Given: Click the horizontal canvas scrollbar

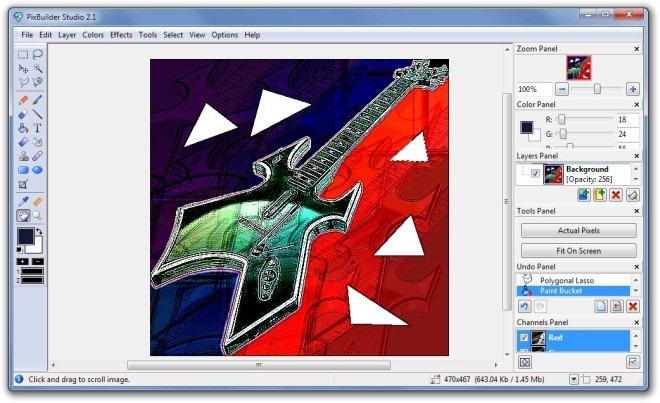Looking at the screenshot, I should [259, 365].
